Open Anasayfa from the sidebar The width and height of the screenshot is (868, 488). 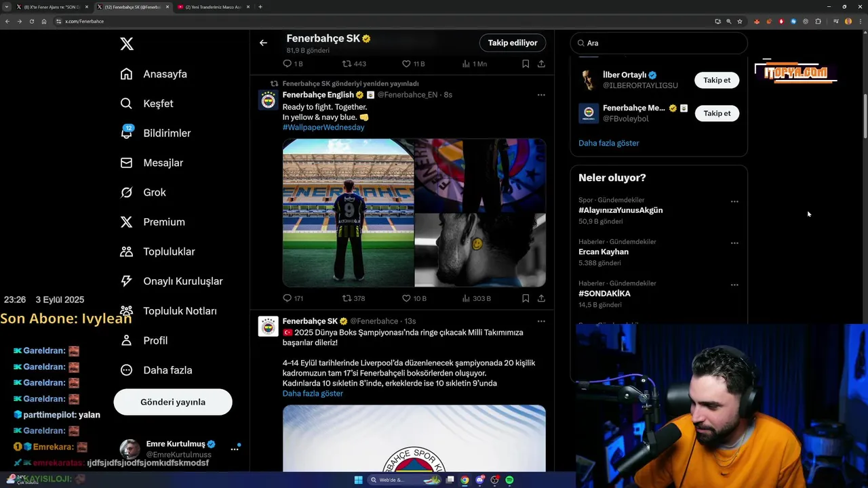153,74
